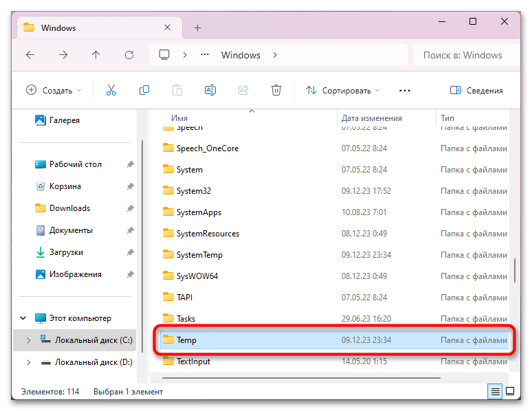Unpin Документы from quick access
Image resolution: width=532 pixels, height=411 pixels.
click(131, 230)
